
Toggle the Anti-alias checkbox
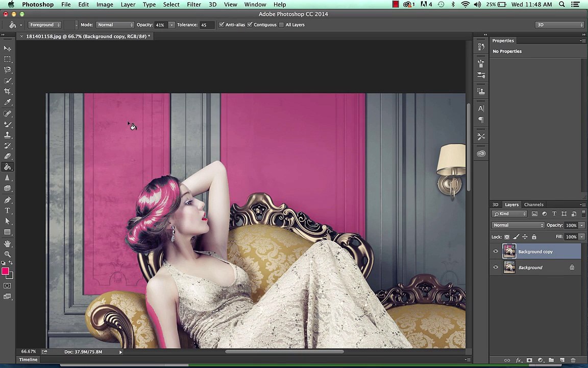coord(222,25)
